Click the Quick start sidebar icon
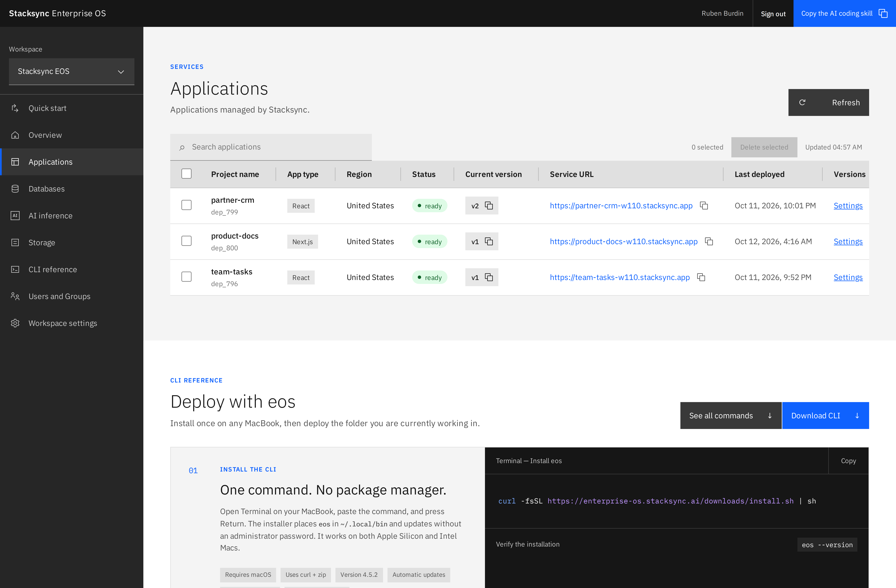The height and width of the screenshot is (588, 896). tap(15, 108)
